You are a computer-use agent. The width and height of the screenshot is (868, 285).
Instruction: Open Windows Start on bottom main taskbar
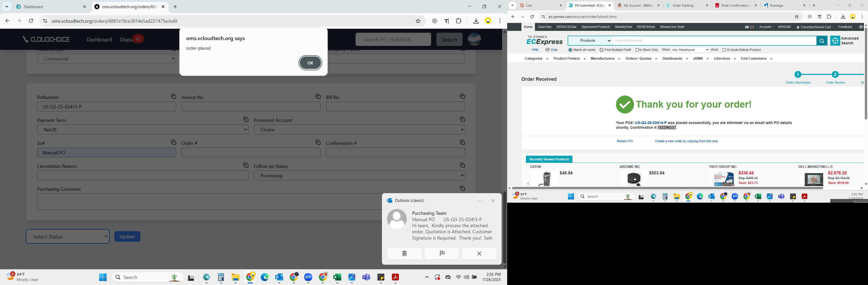[103, 277]
